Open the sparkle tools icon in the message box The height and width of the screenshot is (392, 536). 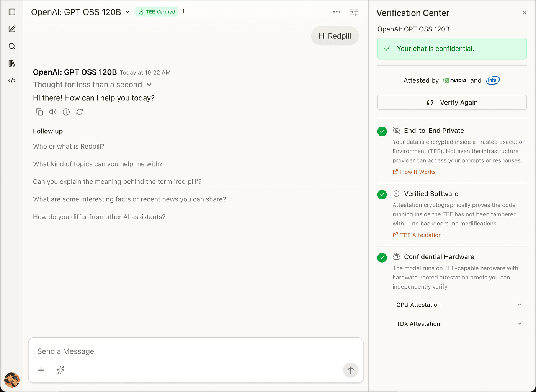(x=60, y=370)
